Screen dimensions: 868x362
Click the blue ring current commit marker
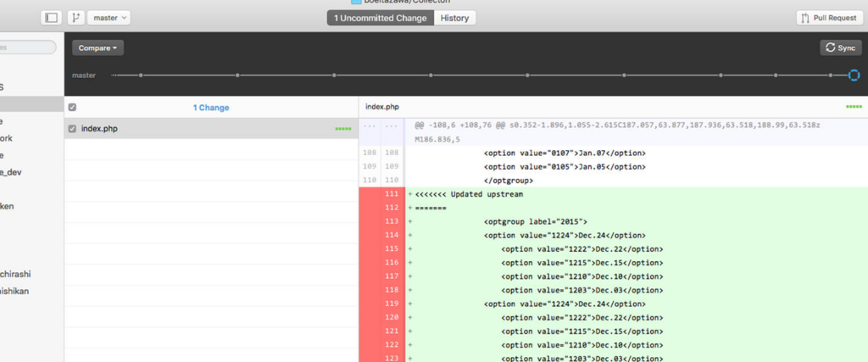(x=854, y=75)
